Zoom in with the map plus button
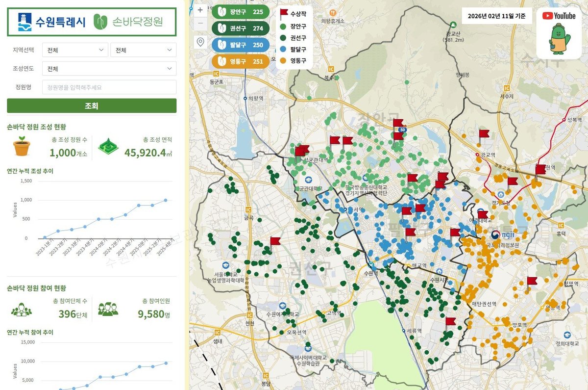588x390 pixels. pos(200,10)
